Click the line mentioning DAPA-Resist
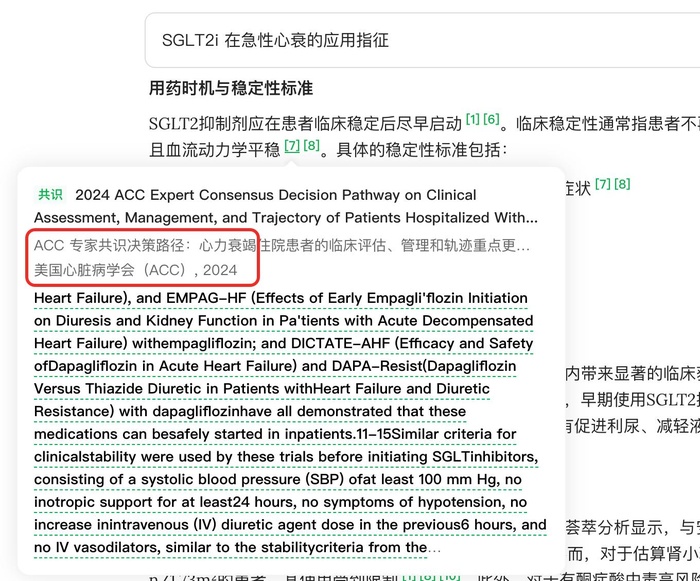700x581 pixels. pyautogui.click(x=275, y=366)
